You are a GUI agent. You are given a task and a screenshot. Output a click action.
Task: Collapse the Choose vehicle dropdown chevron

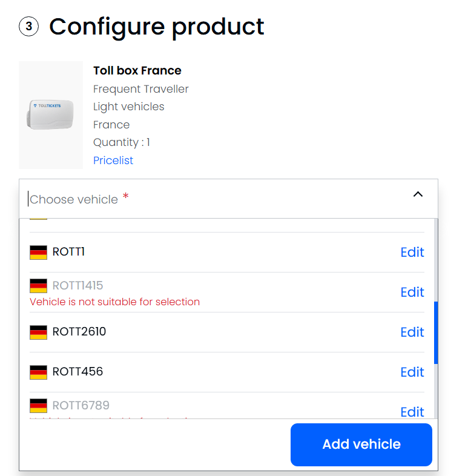418,194
